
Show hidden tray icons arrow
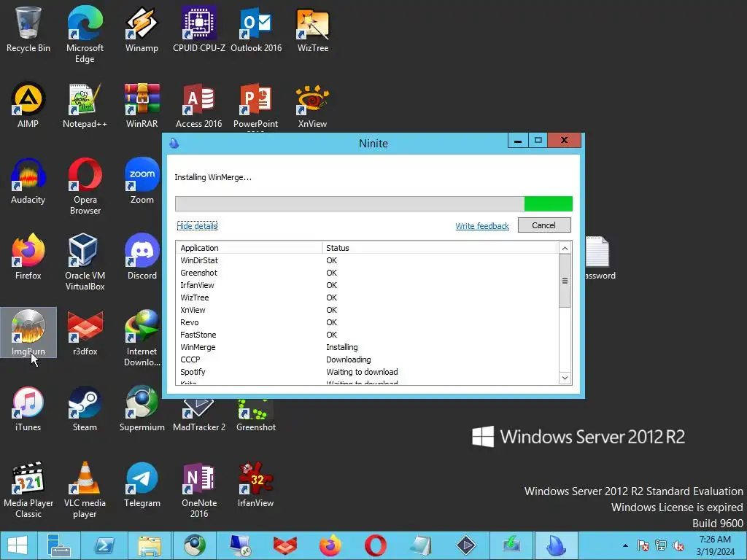point(625,545)
